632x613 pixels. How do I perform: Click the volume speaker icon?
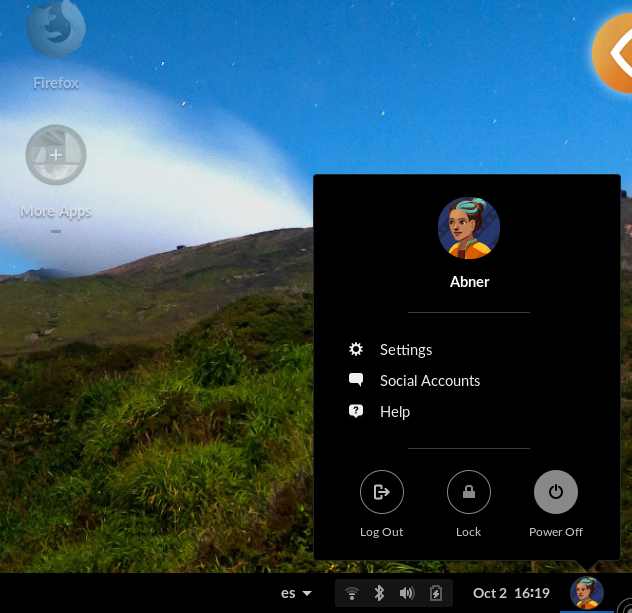[x=407, y=593]
